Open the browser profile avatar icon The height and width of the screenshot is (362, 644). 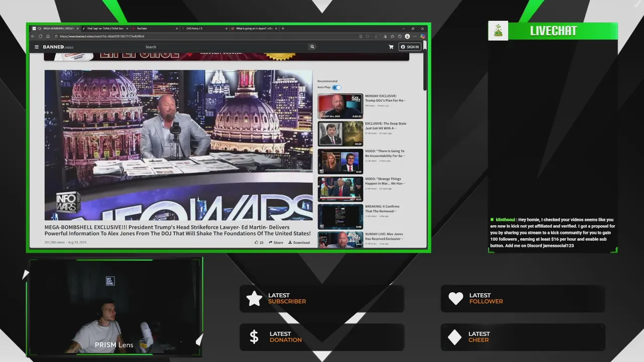[x=408, y=36]
